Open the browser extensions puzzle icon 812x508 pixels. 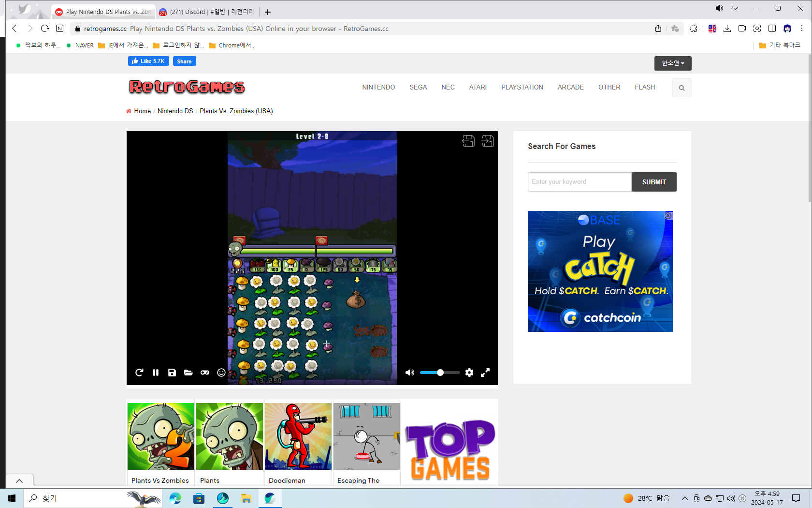pos(694,29)
